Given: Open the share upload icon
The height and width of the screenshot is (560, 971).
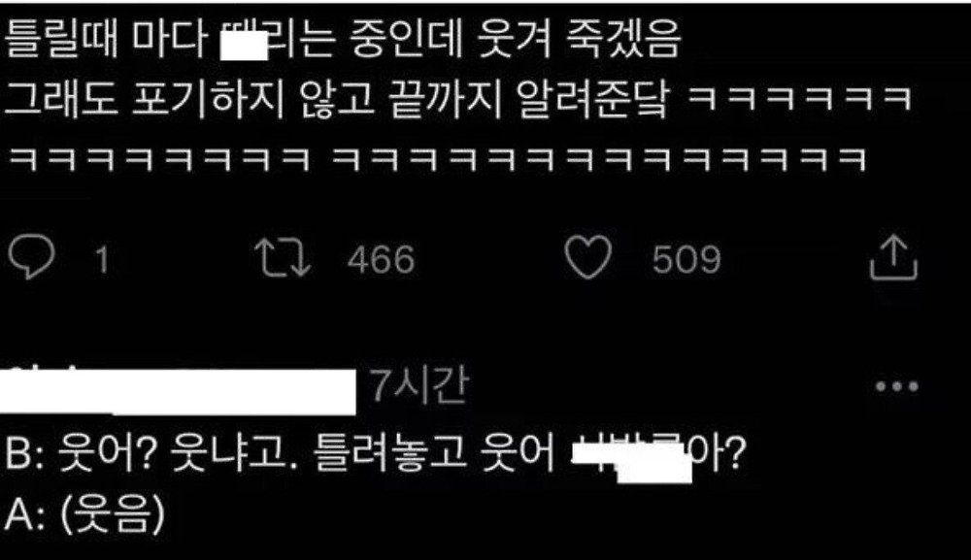Looking at the screenshot, I should click(x=893, y=257).
